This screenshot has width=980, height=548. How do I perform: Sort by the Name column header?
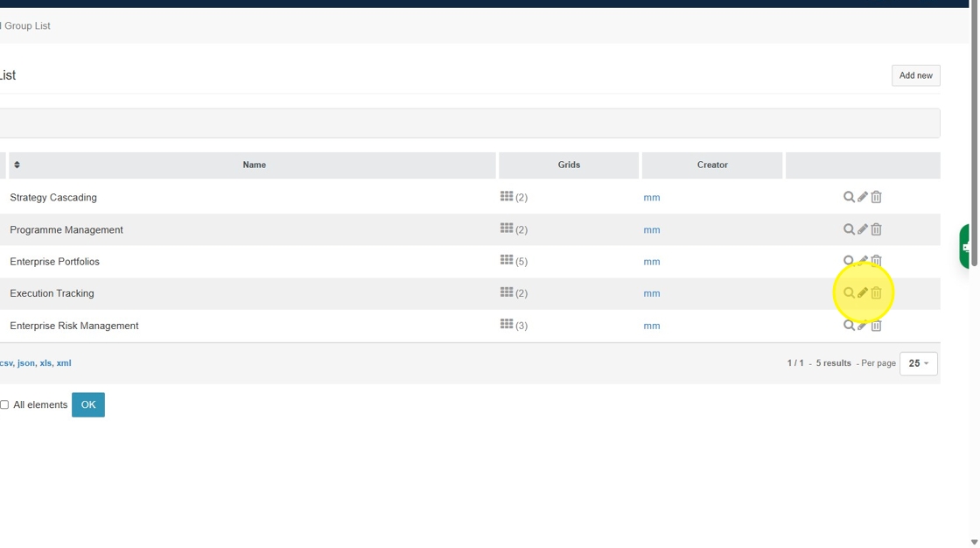(254, 165)
